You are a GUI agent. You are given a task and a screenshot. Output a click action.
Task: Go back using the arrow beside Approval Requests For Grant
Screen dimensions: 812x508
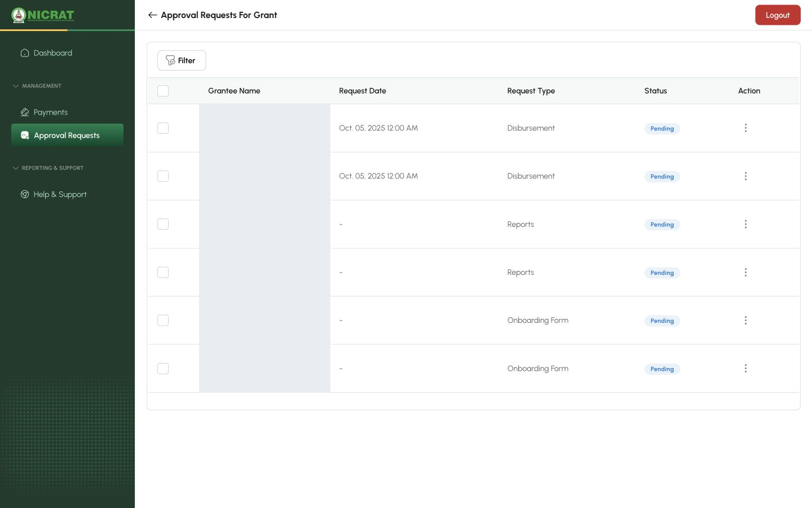click(152, 15)
